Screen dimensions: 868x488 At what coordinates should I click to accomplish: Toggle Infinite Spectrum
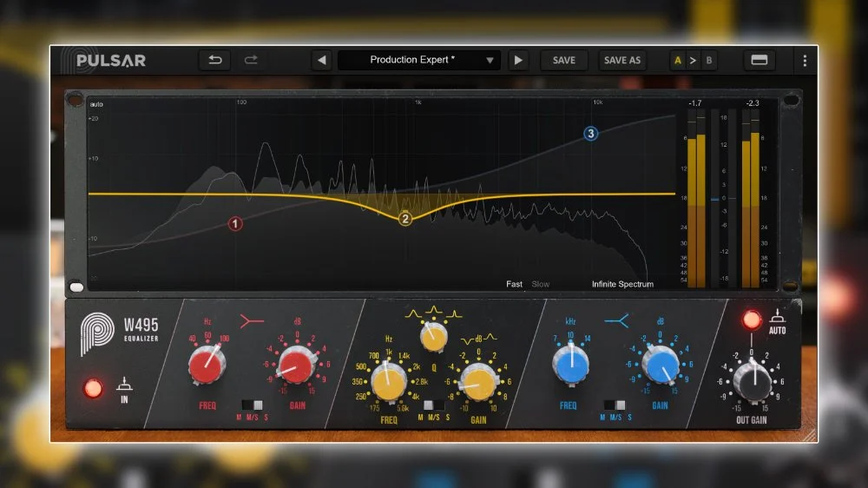tap(622, 284)
